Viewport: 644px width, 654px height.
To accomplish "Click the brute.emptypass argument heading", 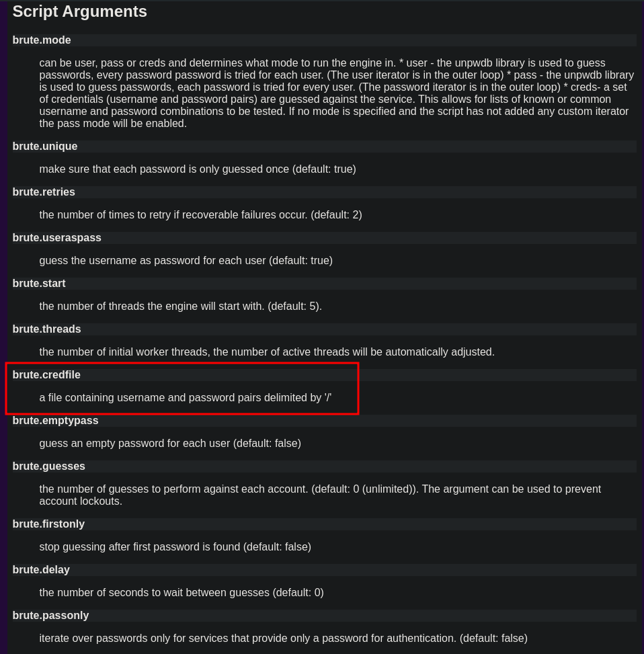I will pos(55,421).
